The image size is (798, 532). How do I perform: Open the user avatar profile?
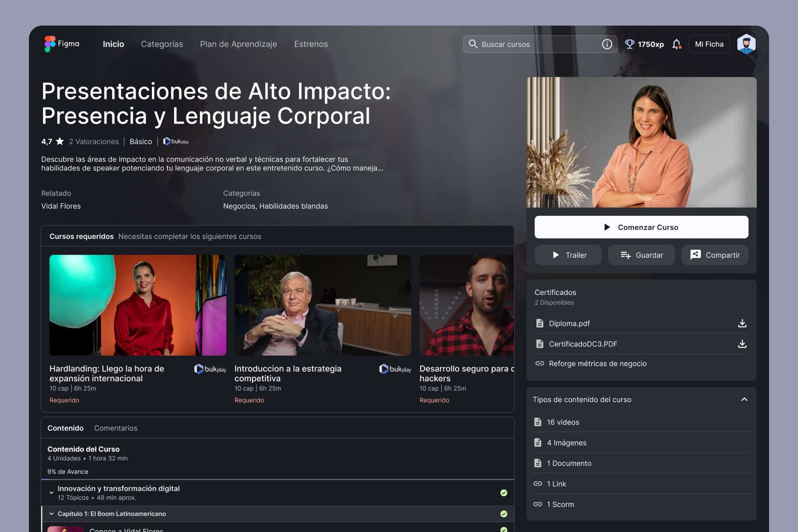click(x=746, y=44)
